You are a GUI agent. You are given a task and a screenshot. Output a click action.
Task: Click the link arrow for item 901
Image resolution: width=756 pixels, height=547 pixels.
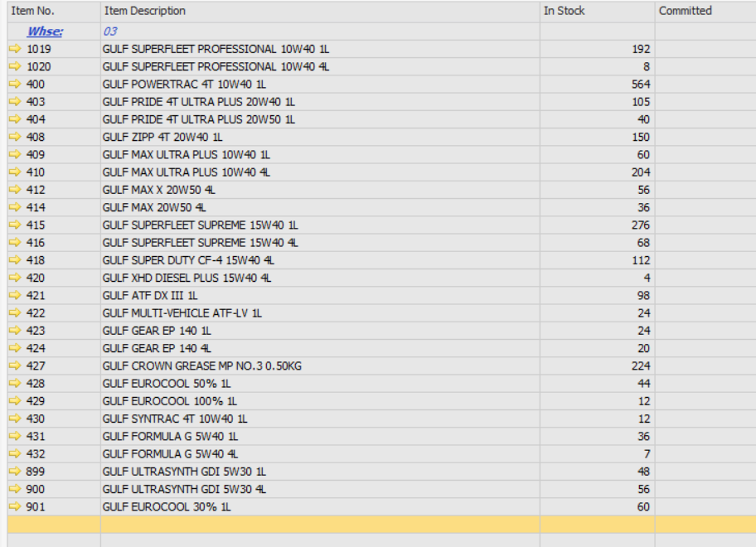(15, 506)
